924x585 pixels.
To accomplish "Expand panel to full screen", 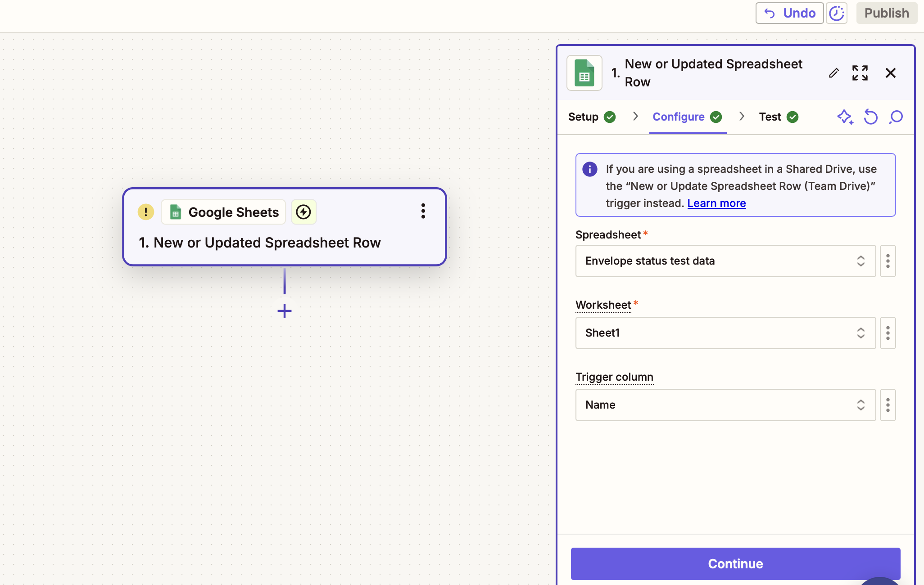I will pos(860,73).
